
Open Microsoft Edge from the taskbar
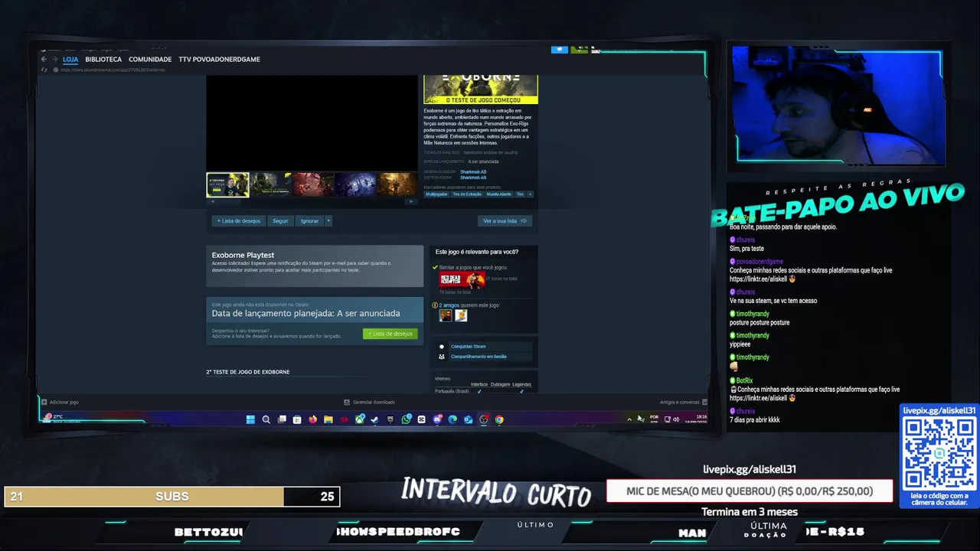coord(452,419)
